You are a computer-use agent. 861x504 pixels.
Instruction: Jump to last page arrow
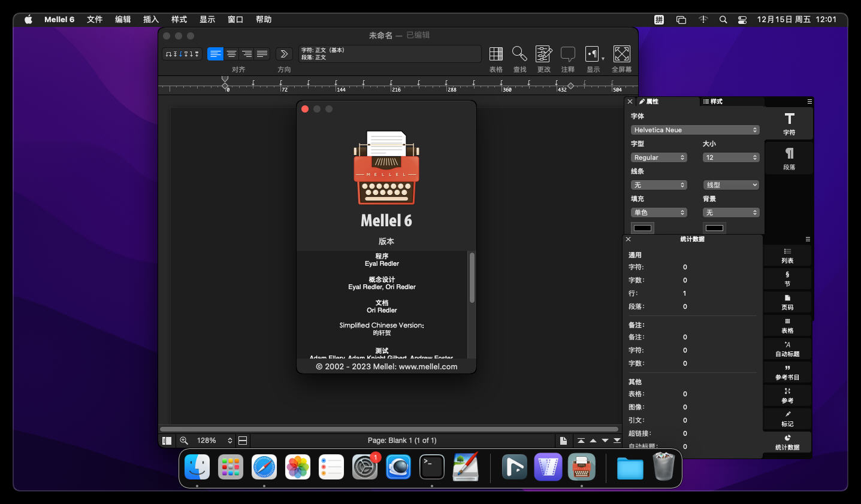617,441
